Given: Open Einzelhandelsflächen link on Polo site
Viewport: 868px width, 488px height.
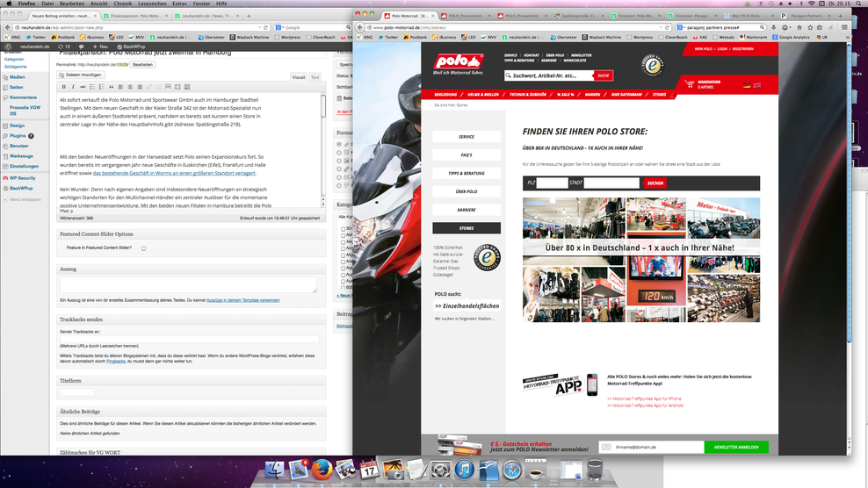Looking at the screenshot, I should [467, 306].
